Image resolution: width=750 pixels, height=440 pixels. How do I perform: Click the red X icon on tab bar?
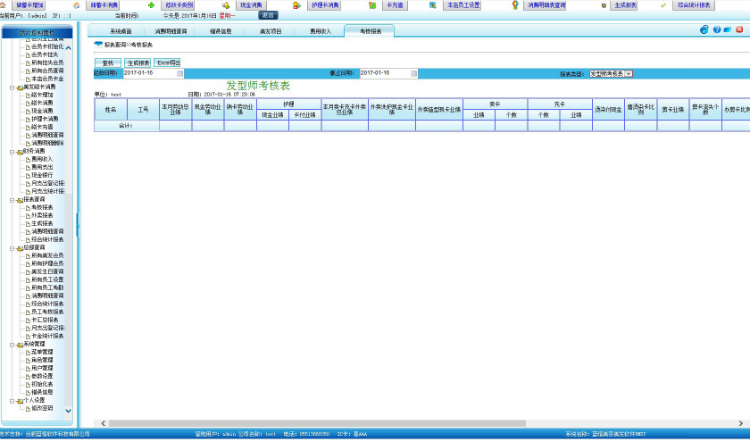coord(739,30)
